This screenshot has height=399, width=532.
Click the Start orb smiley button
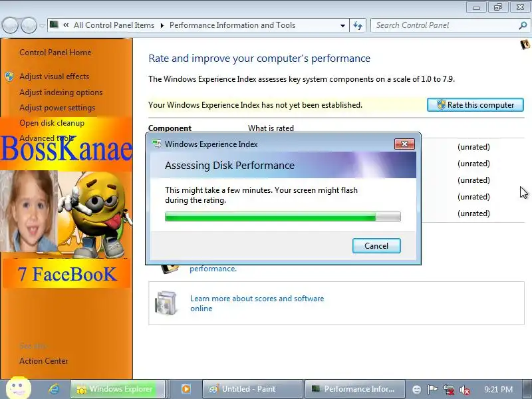tap(19, 388)
